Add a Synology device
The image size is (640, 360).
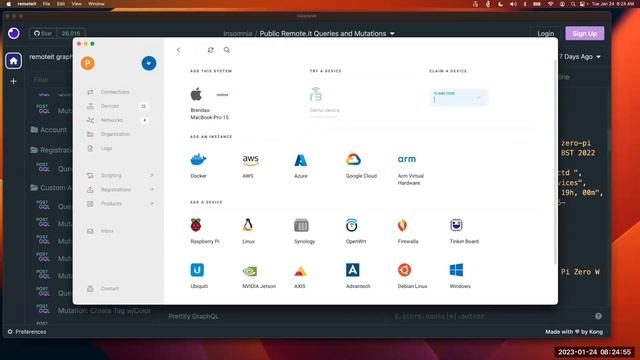(304, 231)
